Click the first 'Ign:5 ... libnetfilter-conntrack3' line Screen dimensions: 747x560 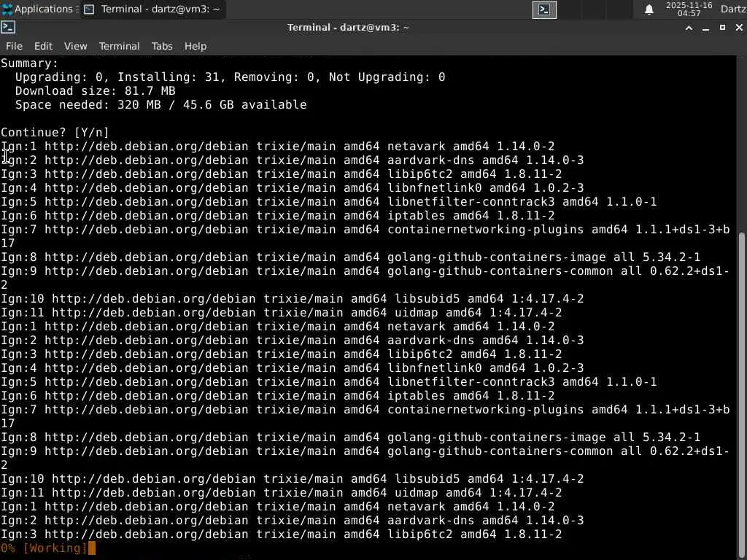pyautogui.click(x=329, y=201)
